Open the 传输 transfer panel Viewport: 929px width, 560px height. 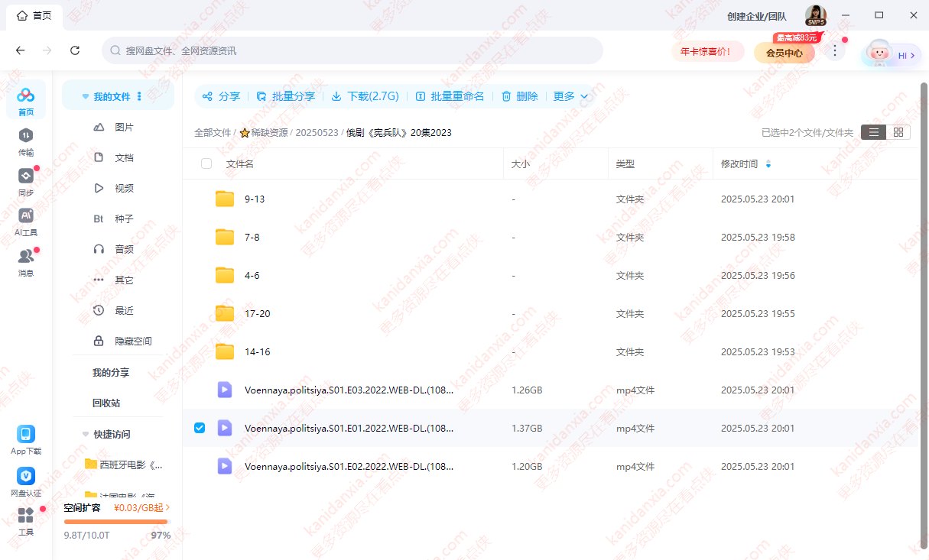point(26,141)
